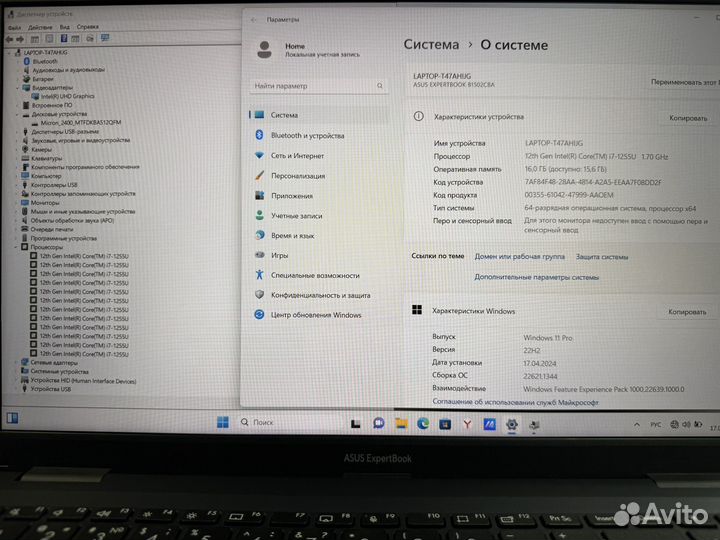The height and width of the screenshot is (540, 720).
Task: Open Вид menu in Device Manager
Action: [x=65, y=27]
